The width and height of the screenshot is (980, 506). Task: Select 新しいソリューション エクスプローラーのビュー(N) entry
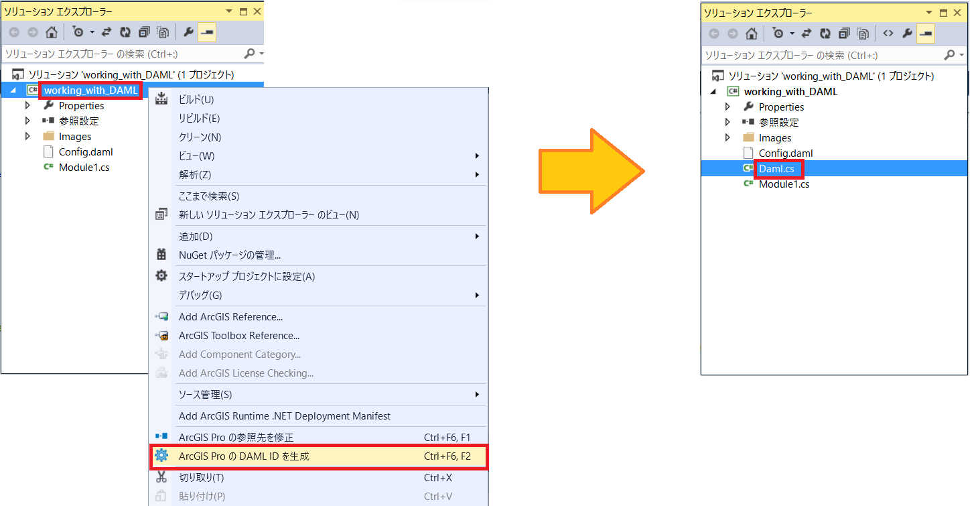pos(318,214)
